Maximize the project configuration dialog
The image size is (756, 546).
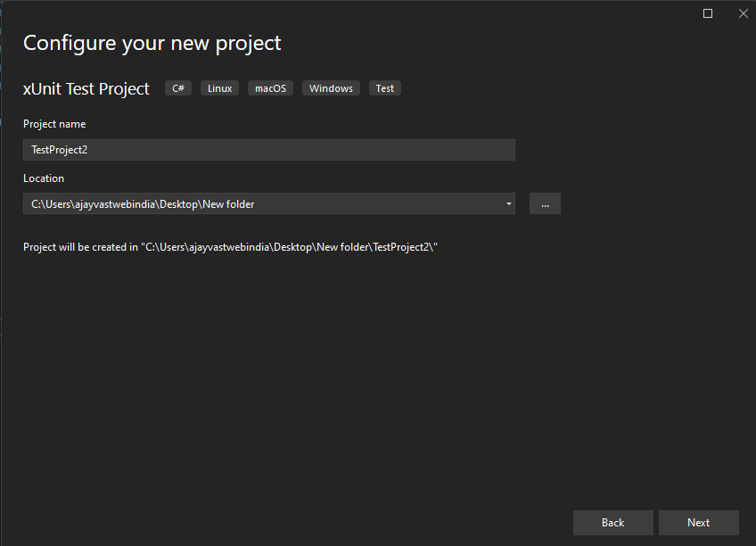[x=707, y=13]
